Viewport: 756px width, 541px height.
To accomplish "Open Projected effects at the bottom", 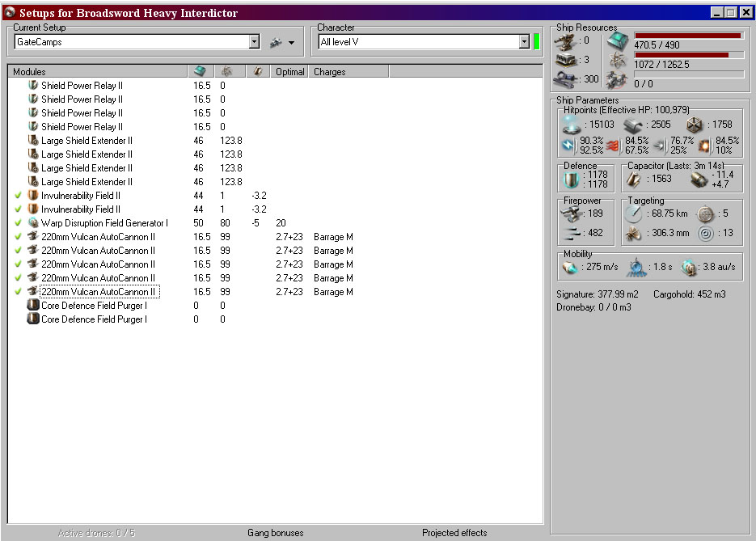I will (x=454, y=533).
